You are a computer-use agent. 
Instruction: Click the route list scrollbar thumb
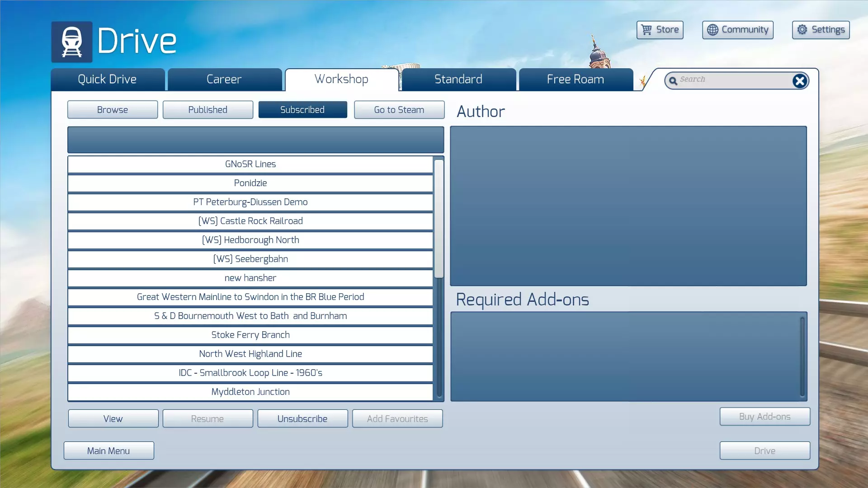click(439, 219)
